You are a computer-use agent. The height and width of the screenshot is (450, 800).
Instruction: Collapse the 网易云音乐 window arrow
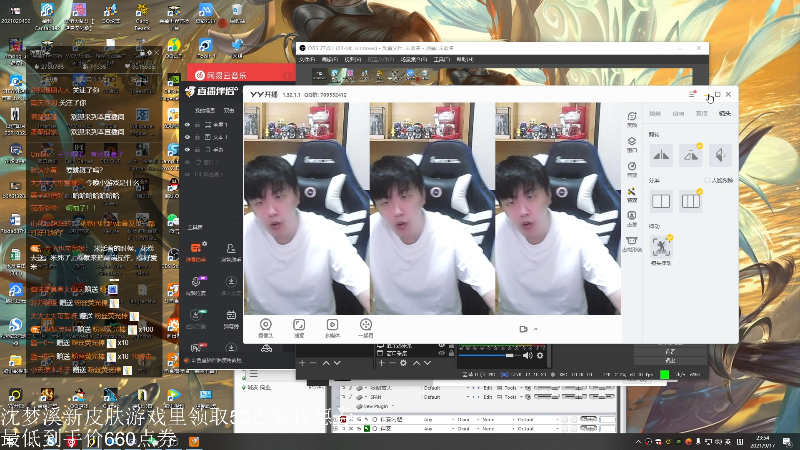point(287,76)
